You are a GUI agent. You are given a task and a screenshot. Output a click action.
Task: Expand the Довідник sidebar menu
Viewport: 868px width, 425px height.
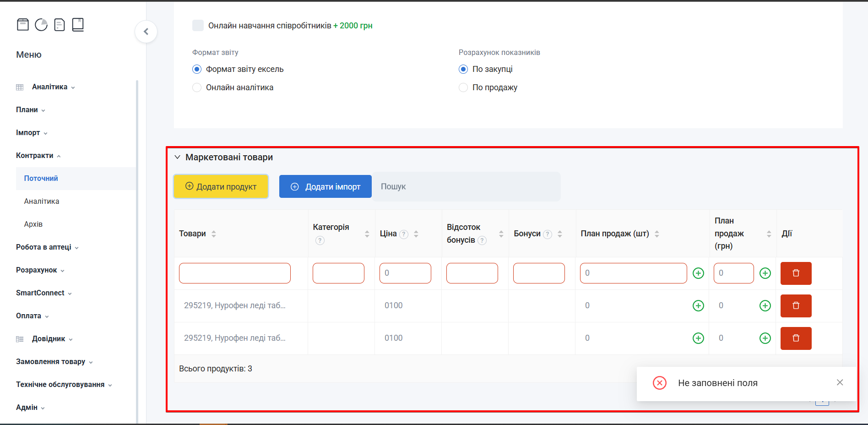click(x=49, y=339)
